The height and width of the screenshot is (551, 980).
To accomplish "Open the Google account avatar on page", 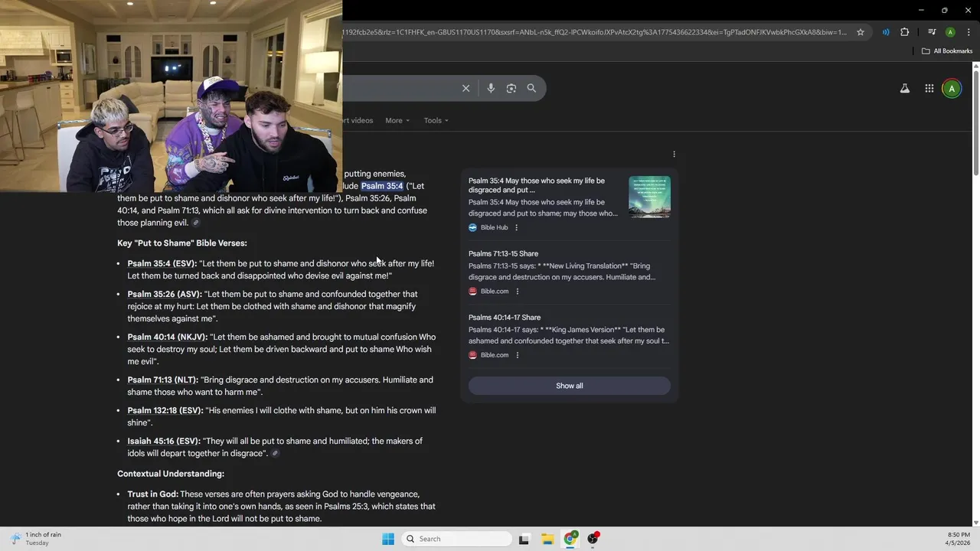I will click(952, 89).
